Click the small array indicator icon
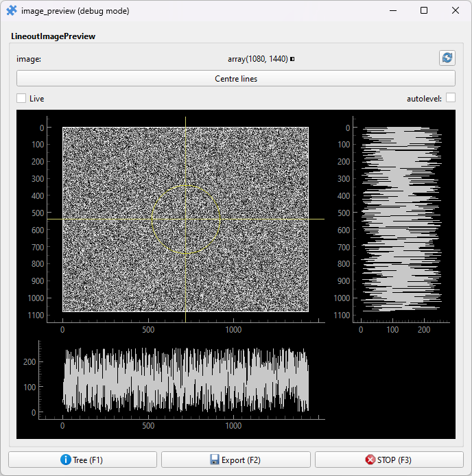Screen dimensions: 472x476 click(x=292, y=59)
